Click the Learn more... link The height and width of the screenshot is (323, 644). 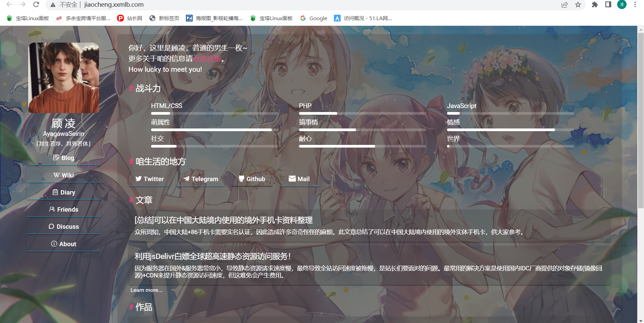tap(146, 290)
